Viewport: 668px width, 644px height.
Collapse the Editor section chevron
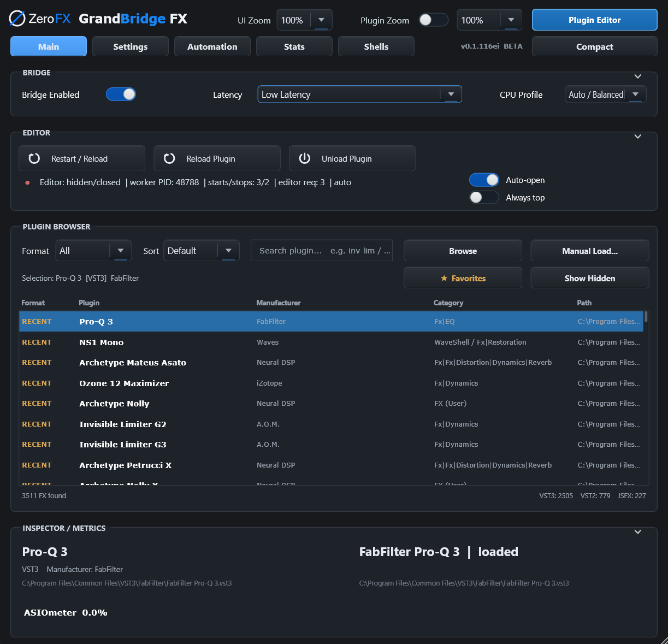click(637, 137)
